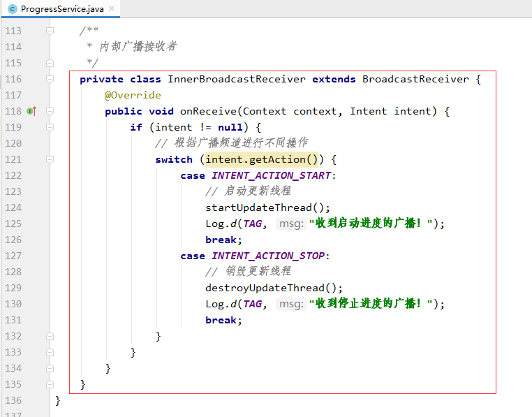The height and width of the screenshot is (417, 532).
Task: Fold the onReceive method at line 118
Action: [50, 111]
